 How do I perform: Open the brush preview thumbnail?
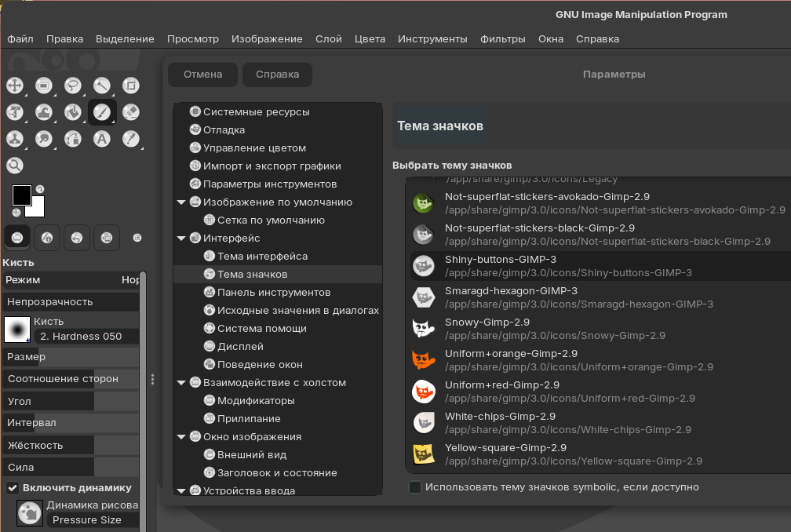coord(17,330)
